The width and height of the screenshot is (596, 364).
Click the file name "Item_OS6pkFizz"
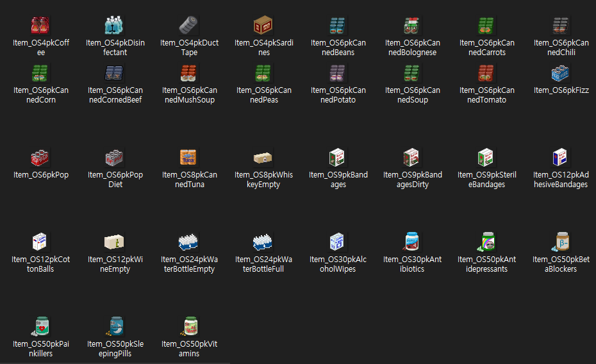coord(561,90)
